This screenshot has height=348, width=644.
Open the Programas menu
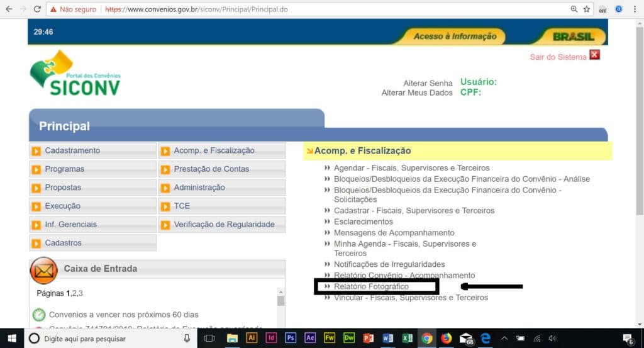93,169
